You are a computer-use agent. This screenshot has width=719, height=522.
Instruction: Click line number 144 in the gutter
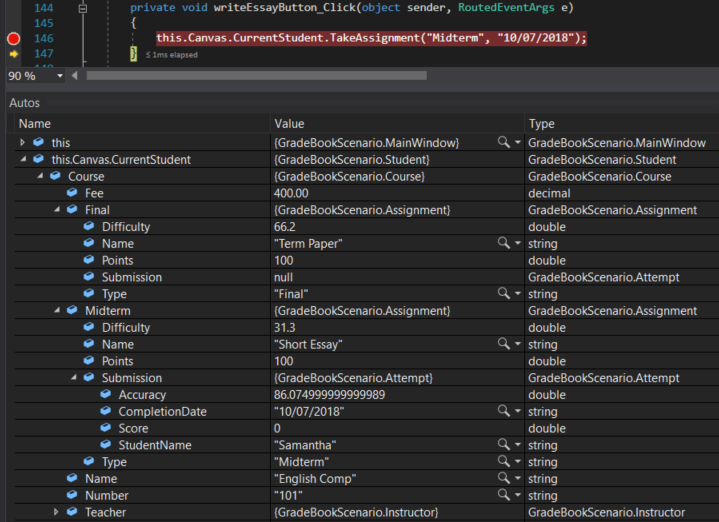point(44,8)
